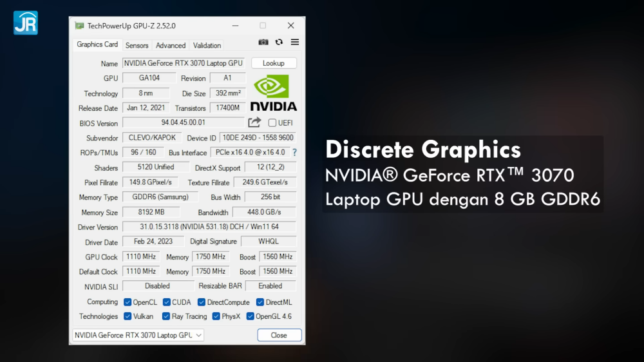Click Texture Fillrate field 249.6 GTexel/s
Viewport: 644px width, 362px height.
pos(265,182)
